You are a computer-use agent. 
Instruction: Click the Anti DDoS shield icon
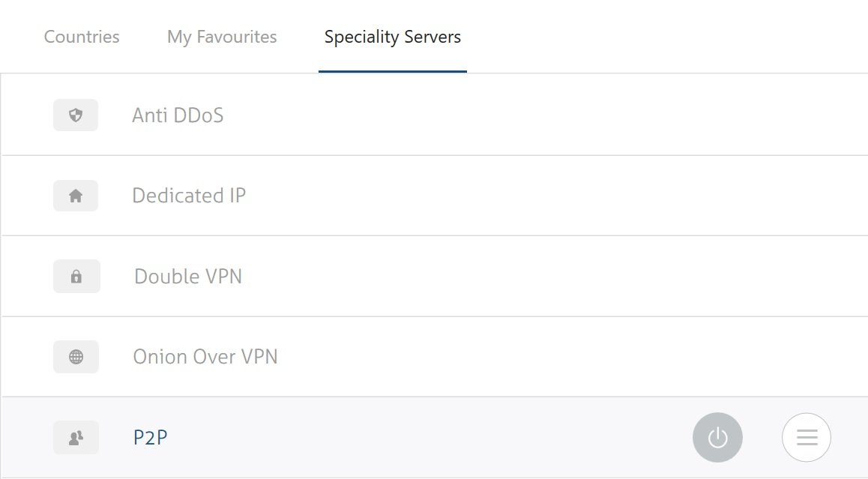click(x=76, y=115)
